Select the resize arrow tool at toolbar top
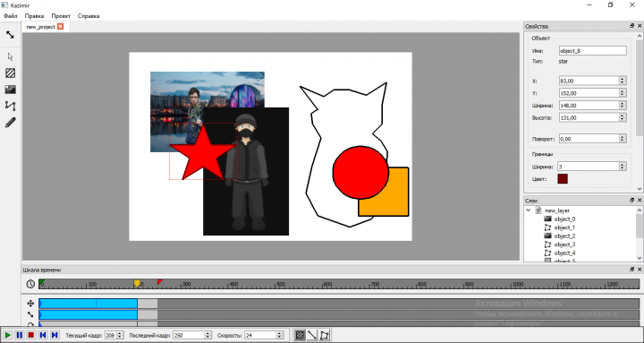Screen dimensions: 644x343 [x=10, y=35]
